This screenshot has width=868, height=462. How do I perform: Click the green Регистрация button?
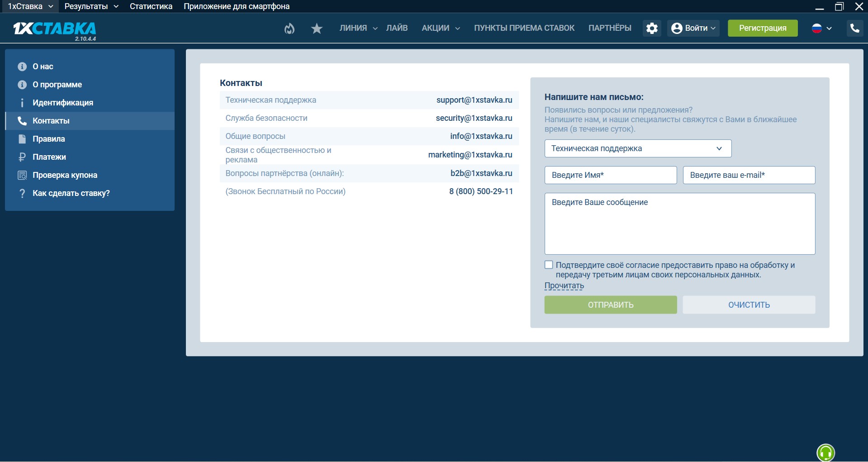click(763, 28)
